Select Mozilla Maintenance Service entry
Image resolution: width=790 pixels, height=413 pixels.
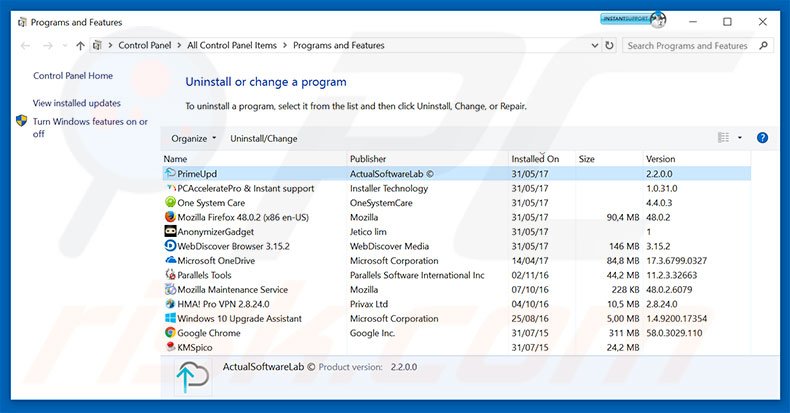point(456,290)
